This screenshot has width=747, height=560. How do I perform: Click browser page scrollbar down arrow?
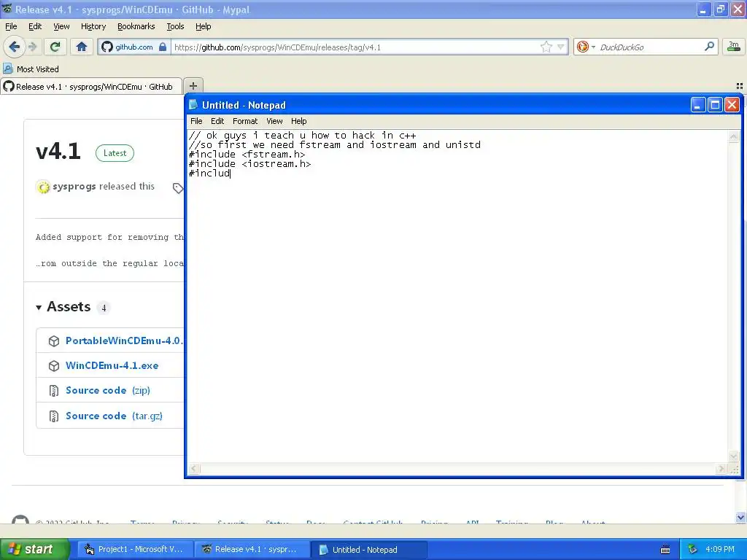click(740, 517)
